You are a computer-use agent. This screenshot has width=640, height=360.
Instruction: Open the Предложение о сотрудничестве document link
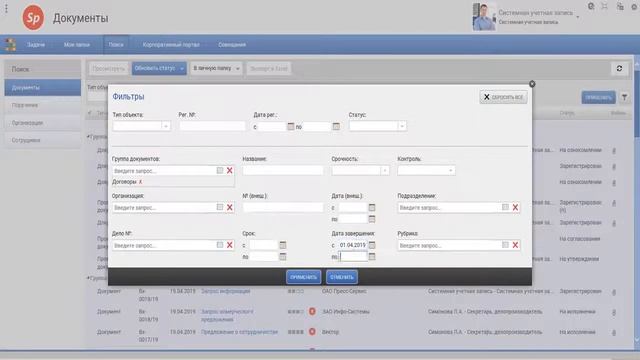click(240, 332)
